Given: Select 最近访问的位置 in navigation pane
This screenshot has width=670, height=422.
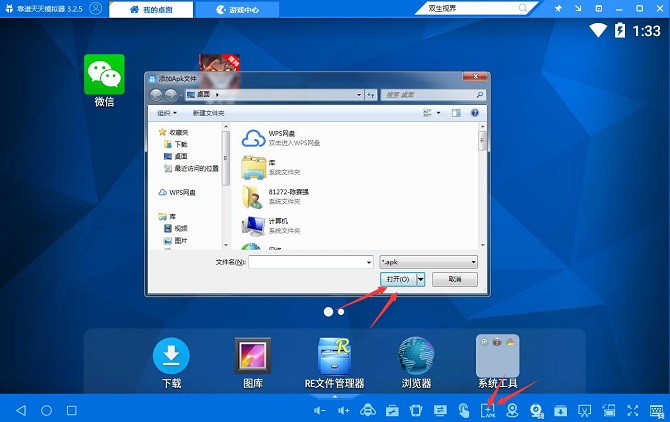Looking at the screenshot, I should point(191,169).
